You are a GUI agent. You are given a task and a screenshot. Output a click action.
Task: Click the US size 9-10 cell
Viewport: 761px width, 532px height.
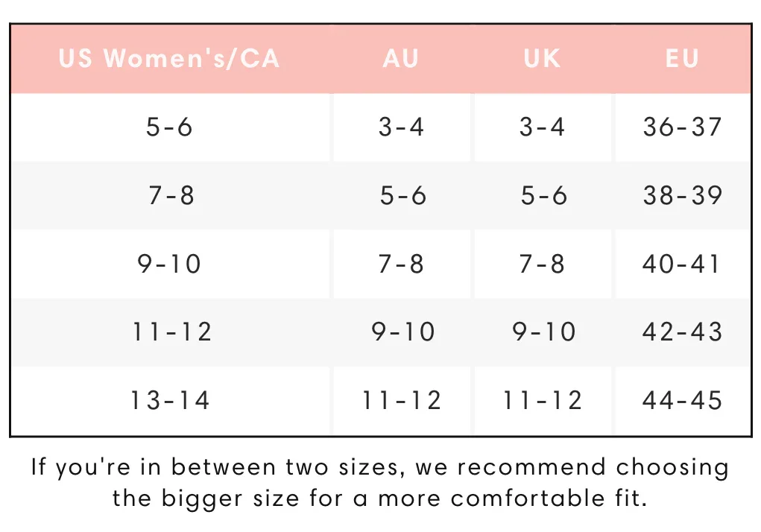coord(169,264)
